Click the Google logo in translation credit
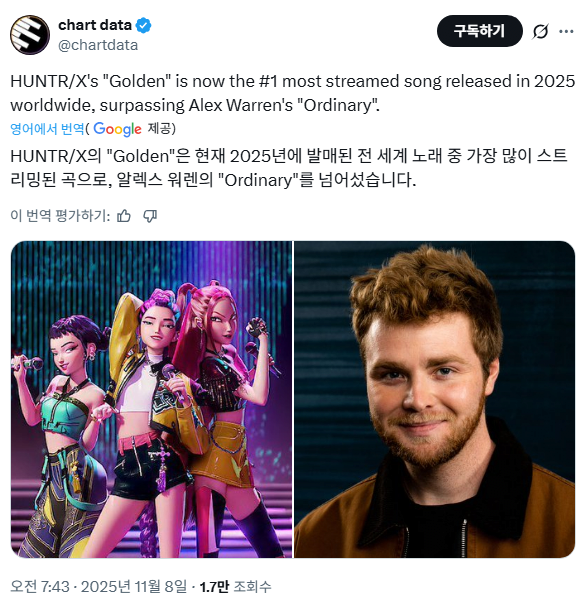579x607 pixels. tap(117, 129)
